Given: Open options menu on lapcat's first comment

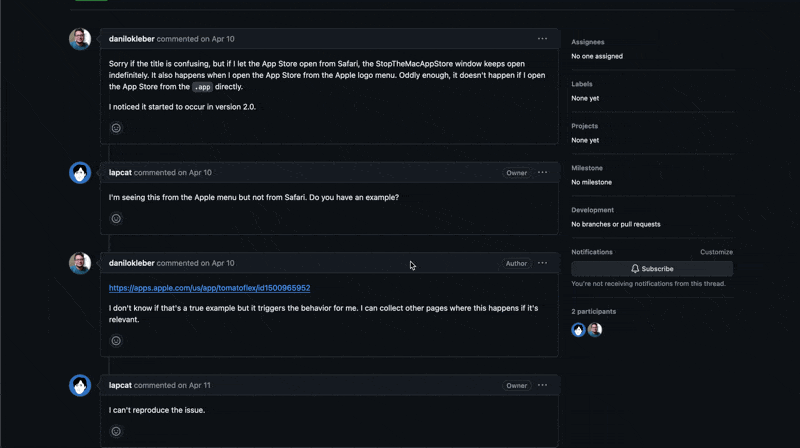Looking at the screenshot, I should pos(542,172).
